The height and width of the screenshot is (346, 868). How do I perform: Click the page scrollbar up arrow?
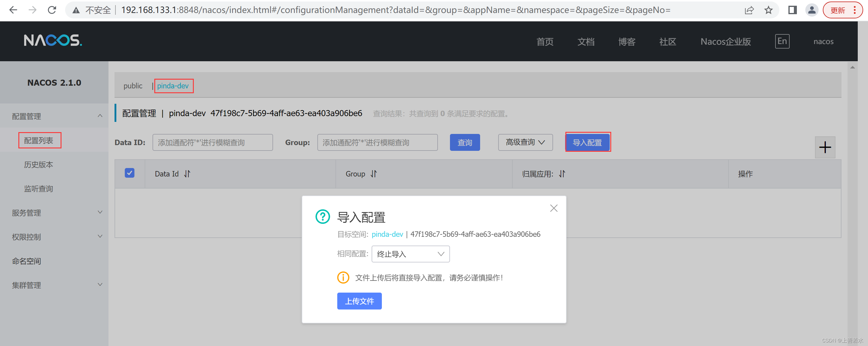click(853, 68)
